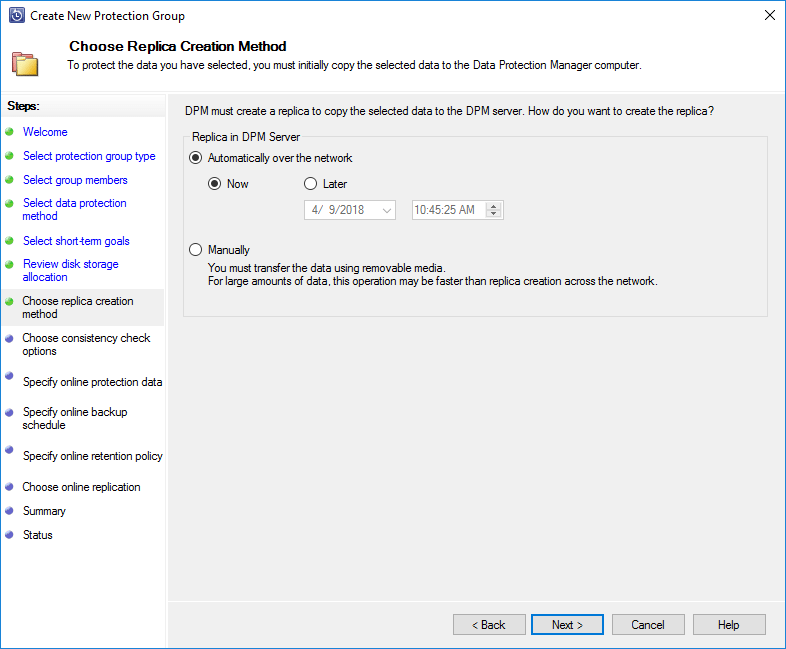Open Select data protection method step
Viewport: 786px width, 649px height.
click(x=74, y=209)
